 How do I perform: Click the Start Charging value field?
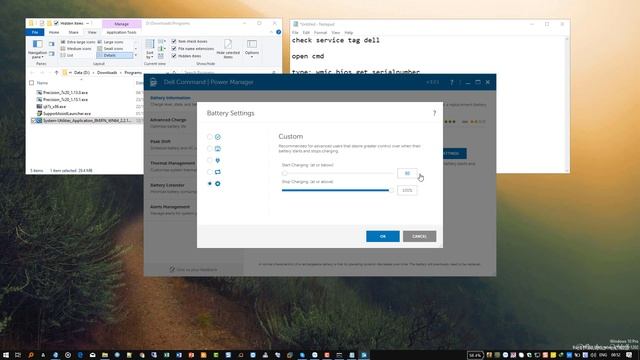click(407, 173)
